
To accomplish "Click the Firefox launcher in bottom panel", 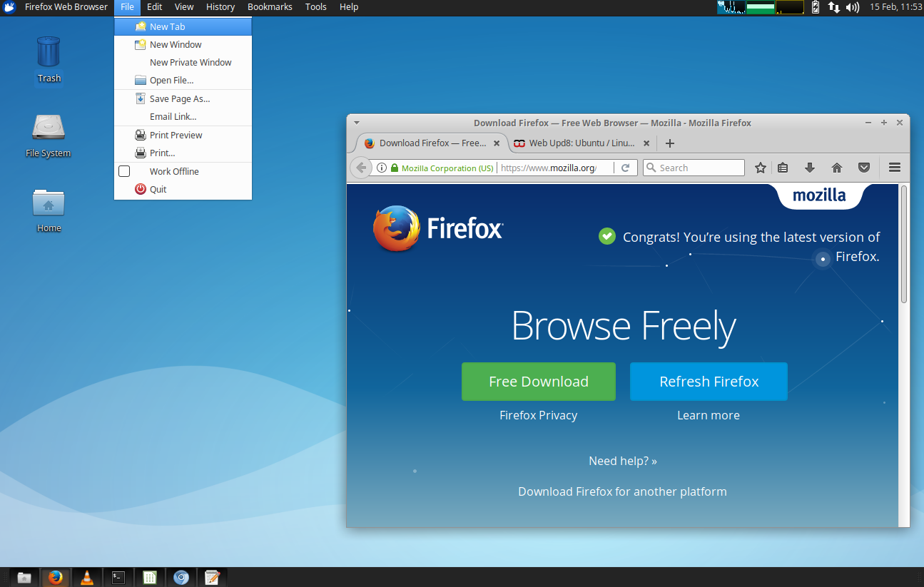I will click(x=56, y=578).
